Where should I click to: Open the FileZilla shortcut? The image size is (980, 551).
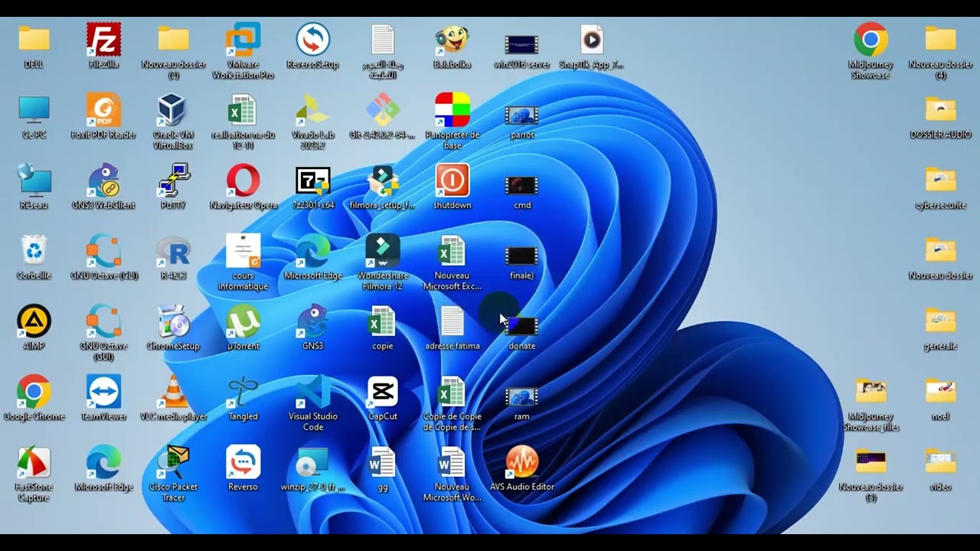pos(103,40)
